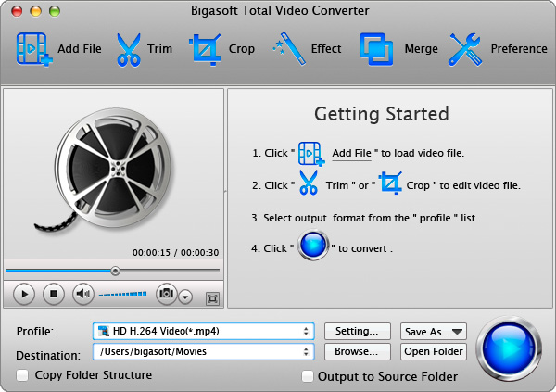Viewport: 556px width, 392px height.
Task: Open the Crop tool
Action: [204, 49]
